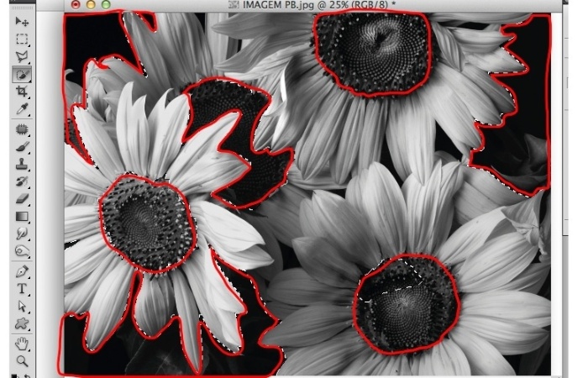588x378 pixels.
Task: Select the Move tool
Action: [22, 21]
